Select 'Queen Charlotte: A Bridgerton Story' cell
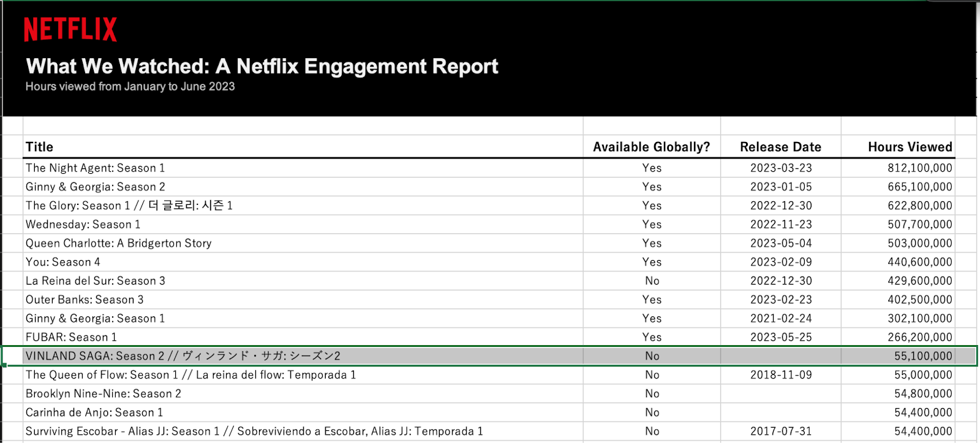 point(303,243)
